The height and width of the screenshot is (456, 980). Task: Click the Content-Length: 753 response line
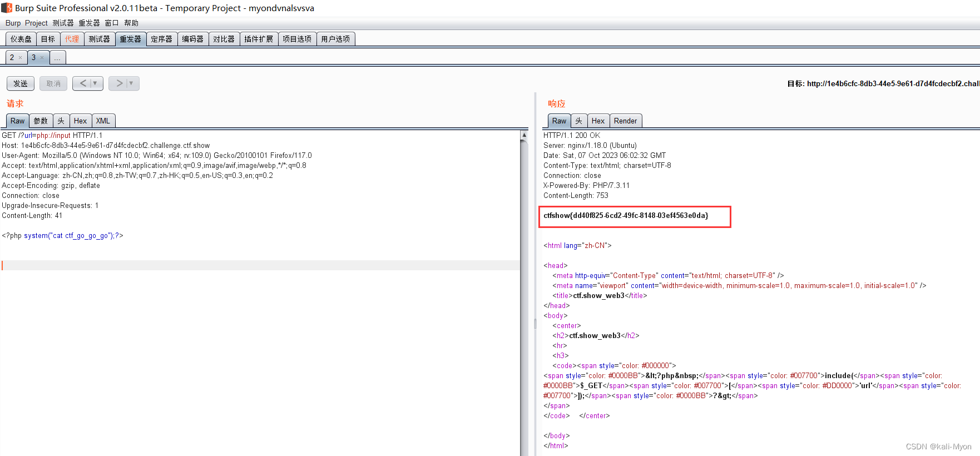tap(576, 195)
